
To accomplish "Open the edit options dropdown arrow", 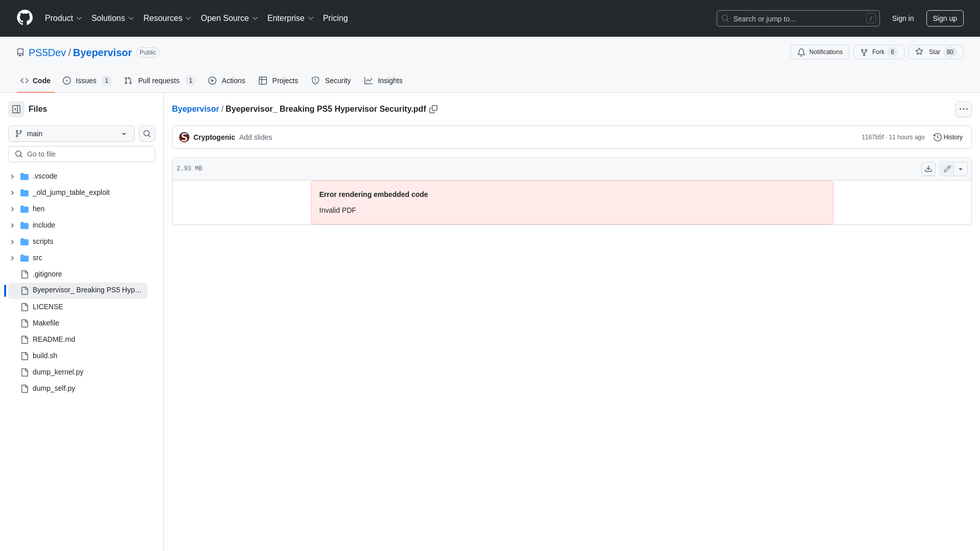I will pyautogui.click(x=961, y=169).
